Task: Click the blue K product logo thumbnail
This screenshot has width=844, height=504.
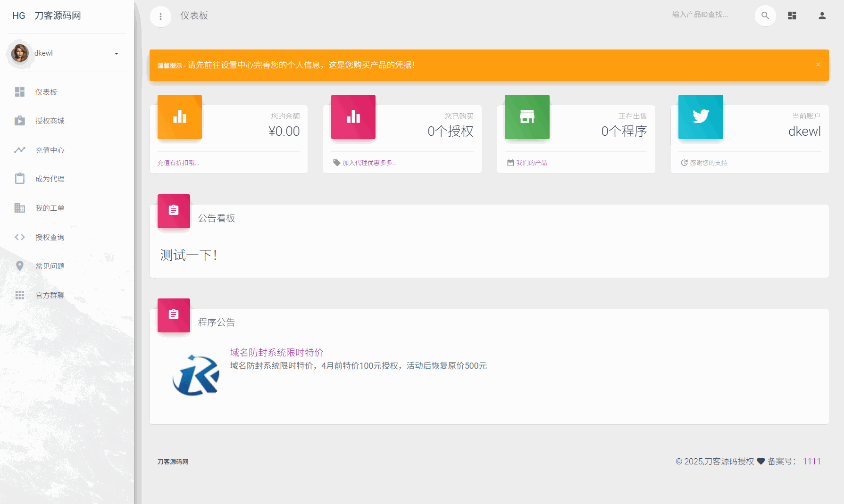Action: click(x=196, y=375)
